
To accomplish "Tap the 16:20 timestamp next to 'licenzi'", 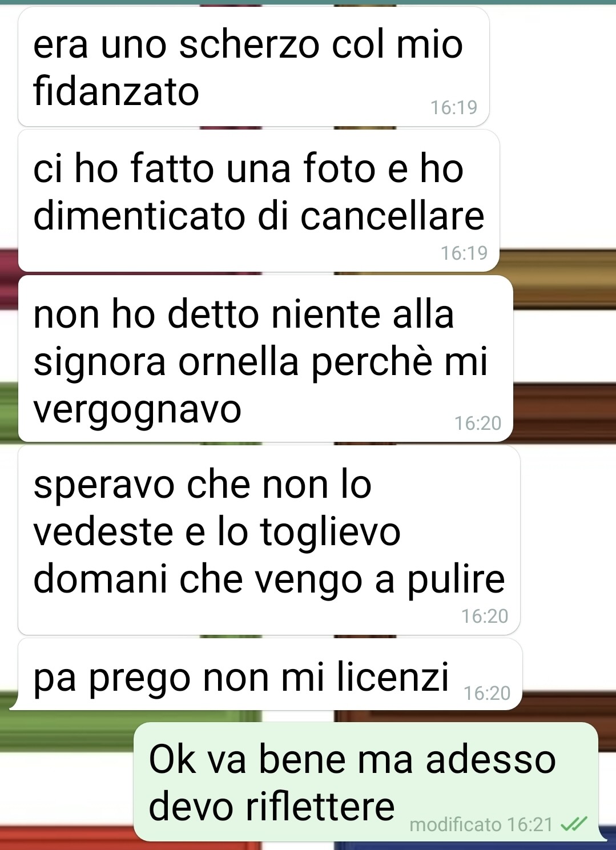I will point(487,693).
